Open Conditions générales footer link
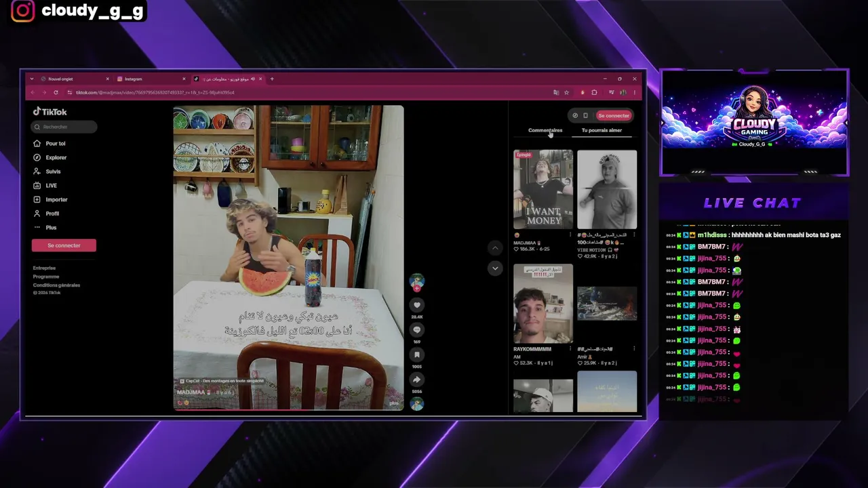 pyautogui.click(x=56, y=285)
